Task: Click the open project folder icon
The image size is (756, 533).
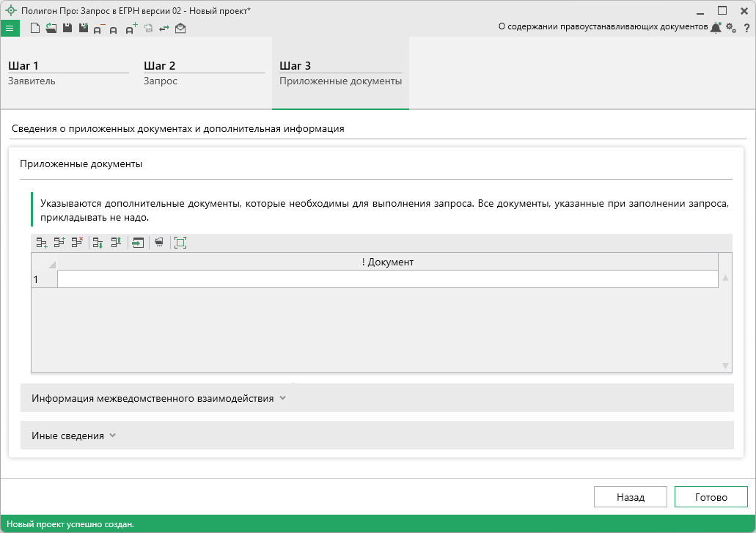Action: click(x=51, y=29)
